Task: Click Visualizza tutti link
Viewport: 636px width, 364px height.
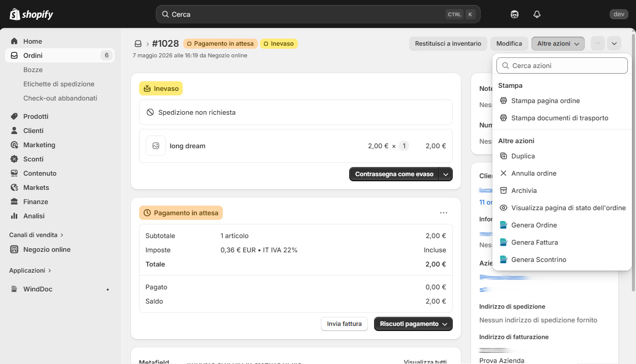Action: (425, 361)
